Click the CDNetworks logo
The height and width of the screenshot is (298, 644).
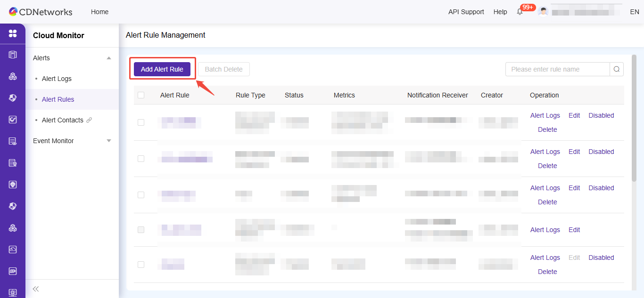[x=41, y=12]
